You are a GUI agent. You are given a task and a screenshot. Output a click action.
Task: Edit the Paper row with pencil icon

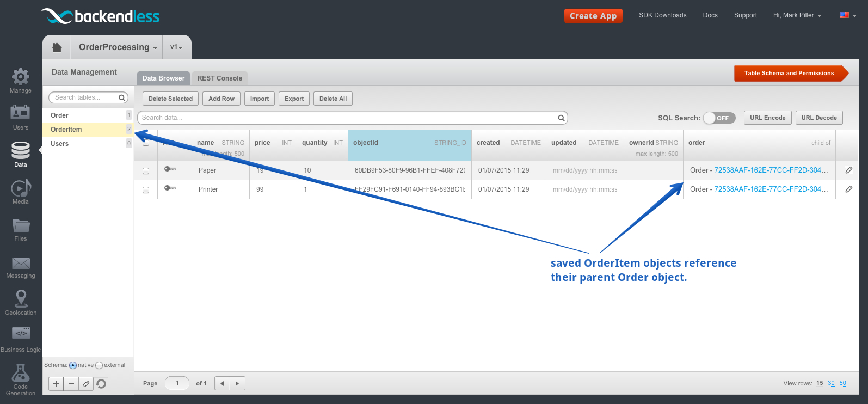[x=848, y=170]
